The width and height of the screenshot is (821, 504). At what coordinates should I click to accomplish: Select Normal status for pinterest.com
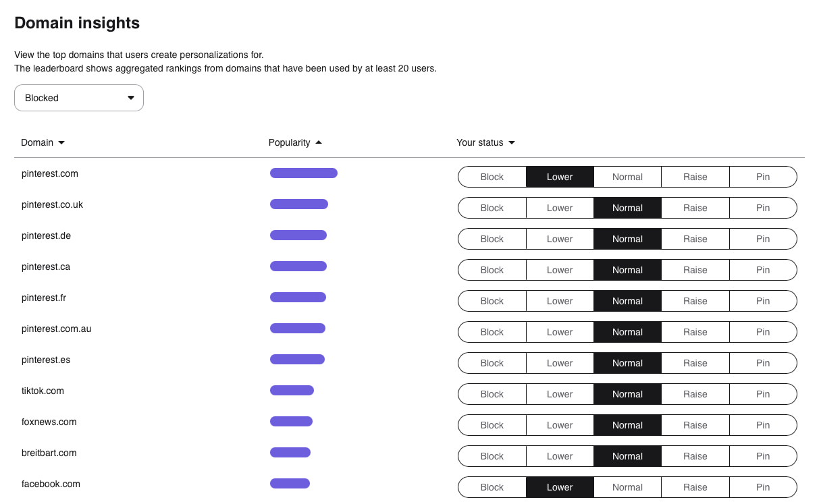(627, 176)
